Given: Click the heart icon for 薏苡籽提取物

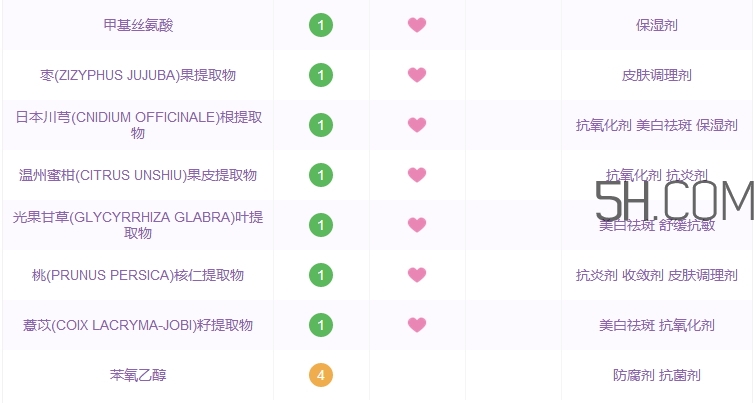Looking at the screenshot, I should tap(417, 325).
